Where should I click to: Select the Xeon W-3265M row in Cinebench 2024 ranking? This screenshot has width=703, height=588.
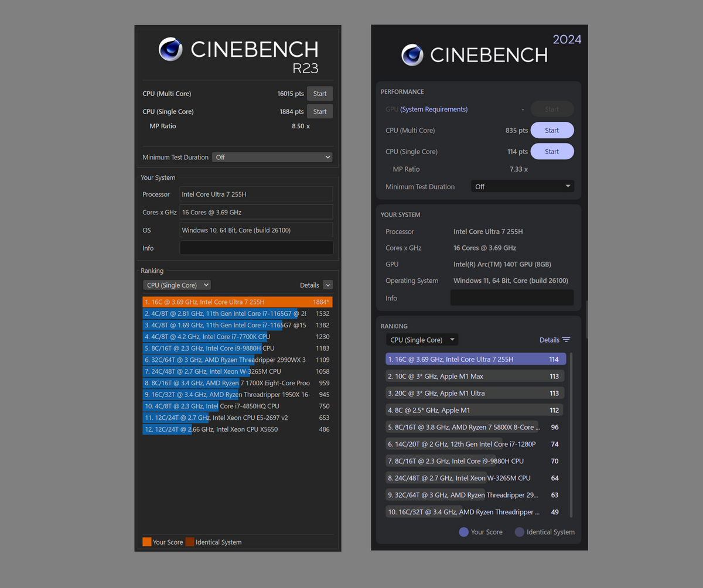coord(476,478)
